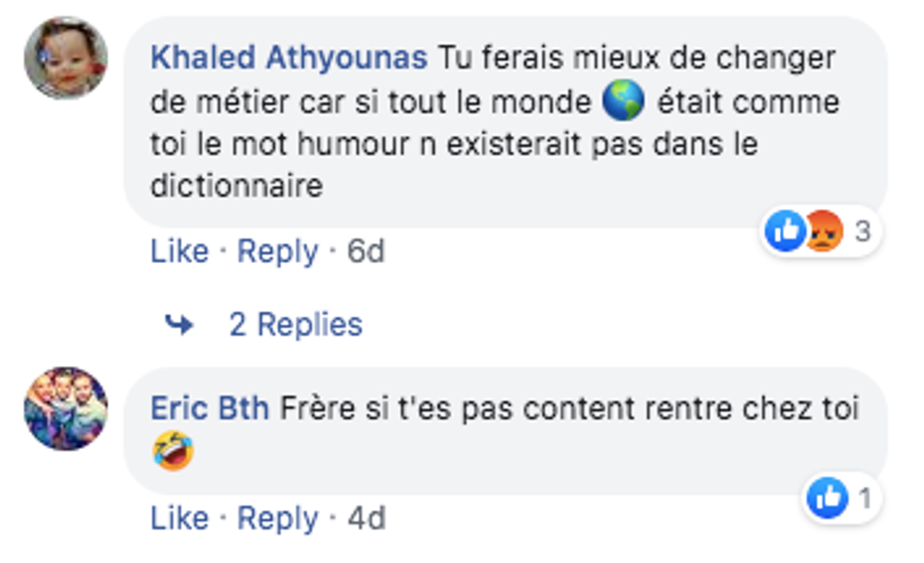Like Eric Bth's comment
Image resolution: width=924 pixels, height=563 pixels.
click(x=179, y=518)
